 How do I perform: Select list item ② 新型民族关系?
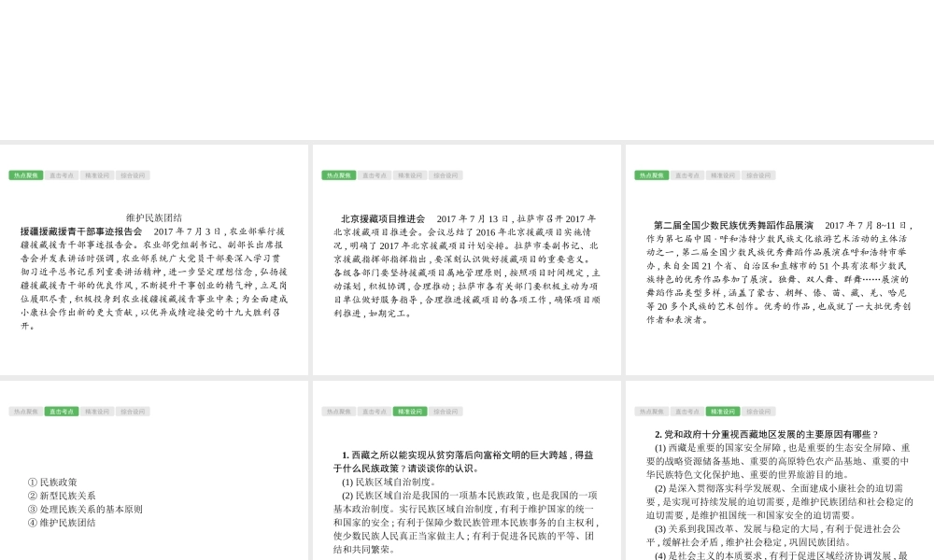pyautogui.click(x=62, y=496)
